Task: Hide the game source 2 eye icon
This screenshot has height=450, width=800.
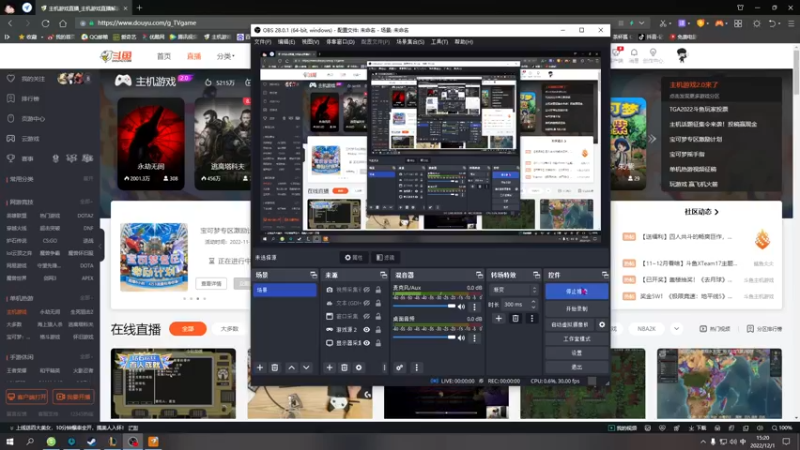Action: [x=366, y=330]
